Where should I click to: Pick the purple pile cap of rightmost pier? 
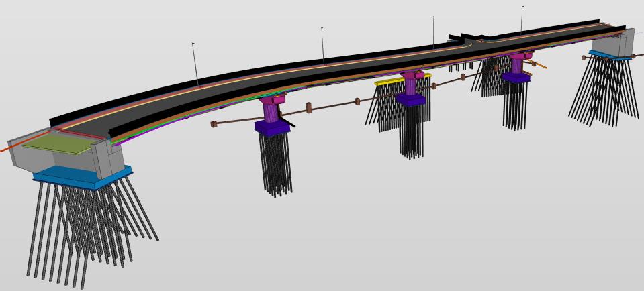tap(516, 78)
